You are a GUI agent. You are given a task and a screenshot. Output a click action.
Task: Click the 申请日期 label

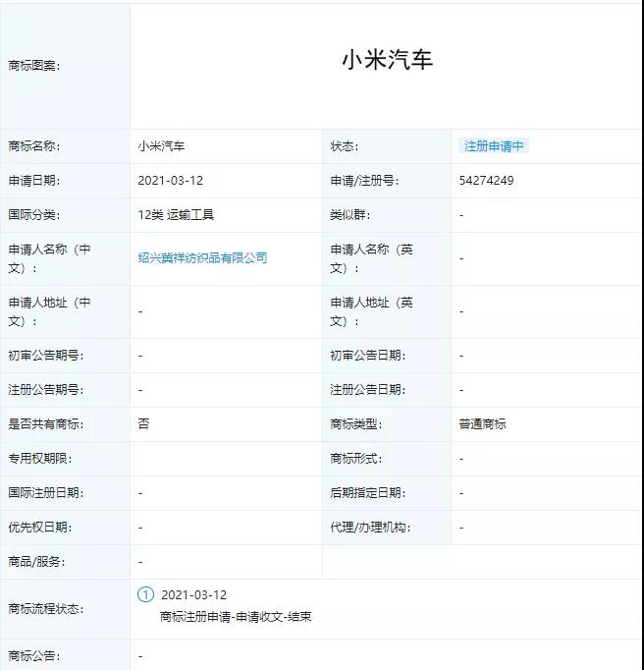point(34,181)
